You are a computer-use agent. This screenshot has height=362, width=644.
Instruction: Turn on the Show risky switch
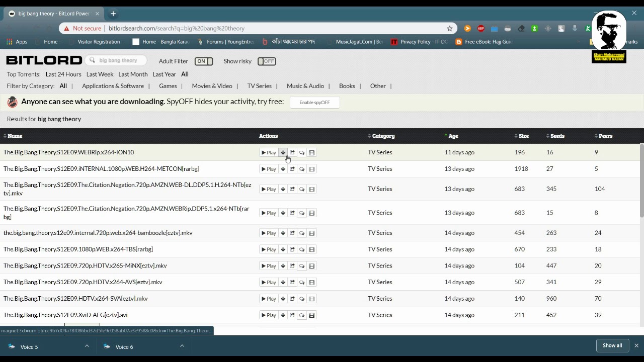(267, 61)
